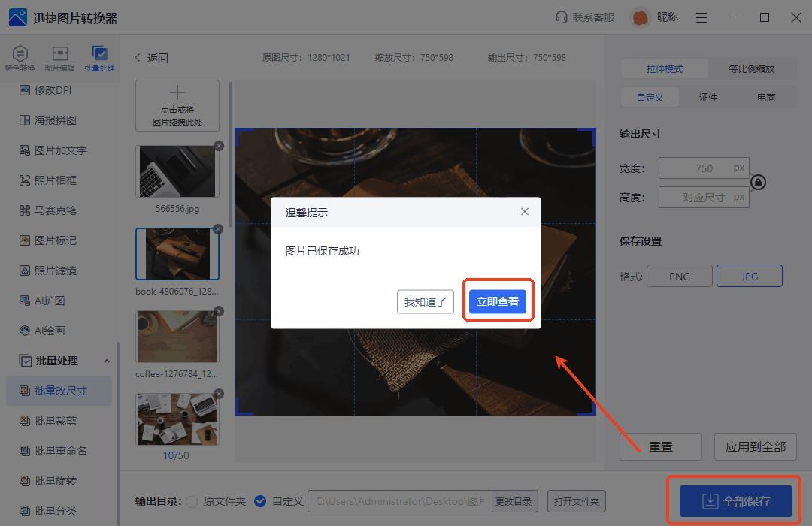Choose PNG as the save format
812x526 pixels.
click(679, 276)
